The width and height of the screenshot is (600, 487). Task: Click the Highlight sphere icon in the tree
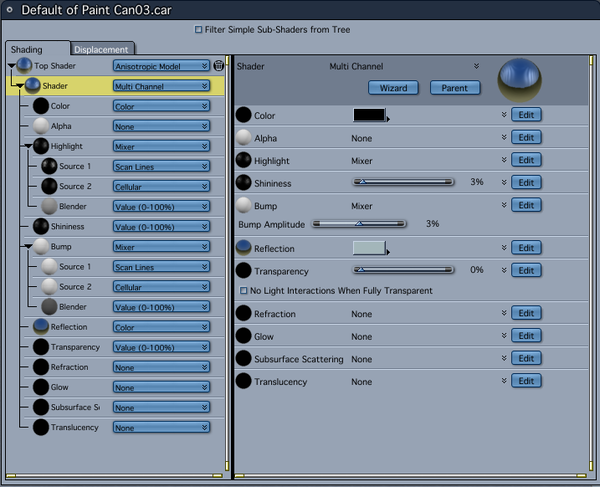pos(41,146)
